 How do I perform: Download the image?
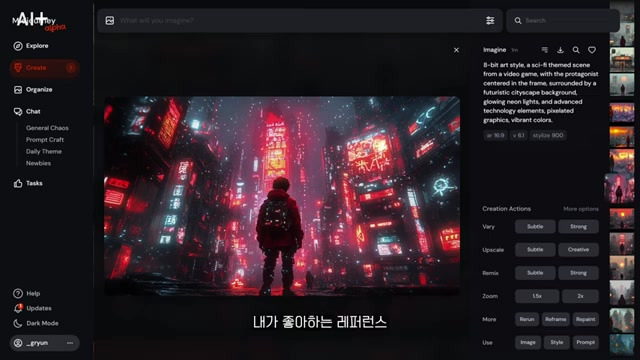tap(560, 50)
